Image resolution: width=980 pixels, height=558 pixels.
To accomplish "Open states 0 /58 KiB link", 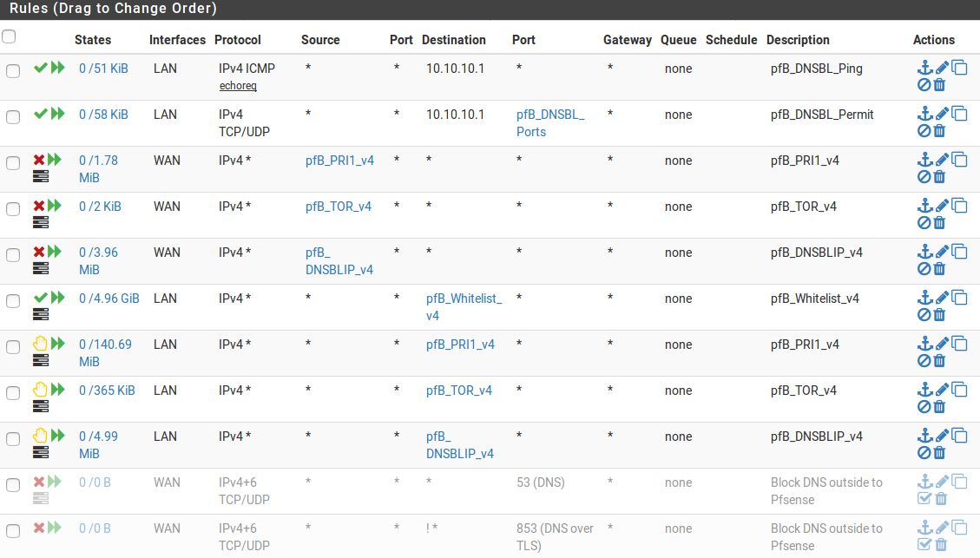I will (104, 115).
